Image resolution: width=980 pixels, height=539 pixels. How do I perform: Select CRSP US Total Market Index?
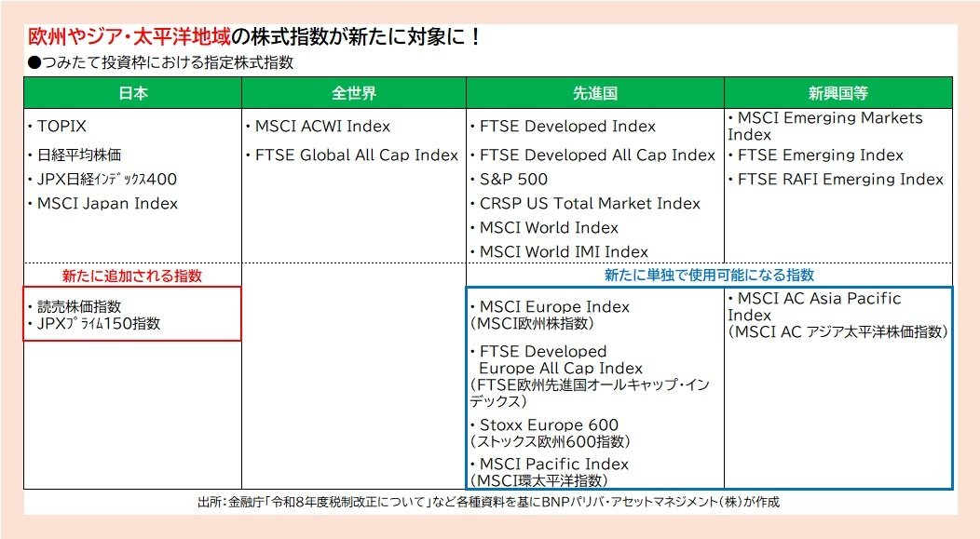(x=585, y=203)
